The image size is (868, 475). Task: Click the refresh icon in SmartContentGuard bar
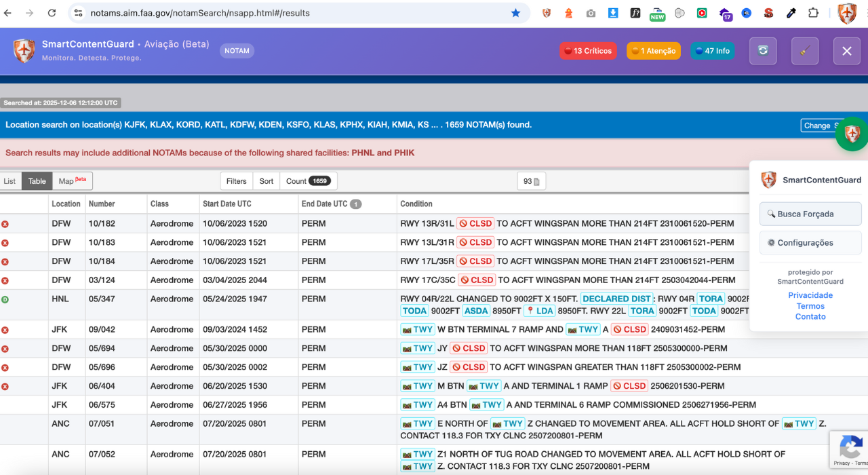click(763, 51)
